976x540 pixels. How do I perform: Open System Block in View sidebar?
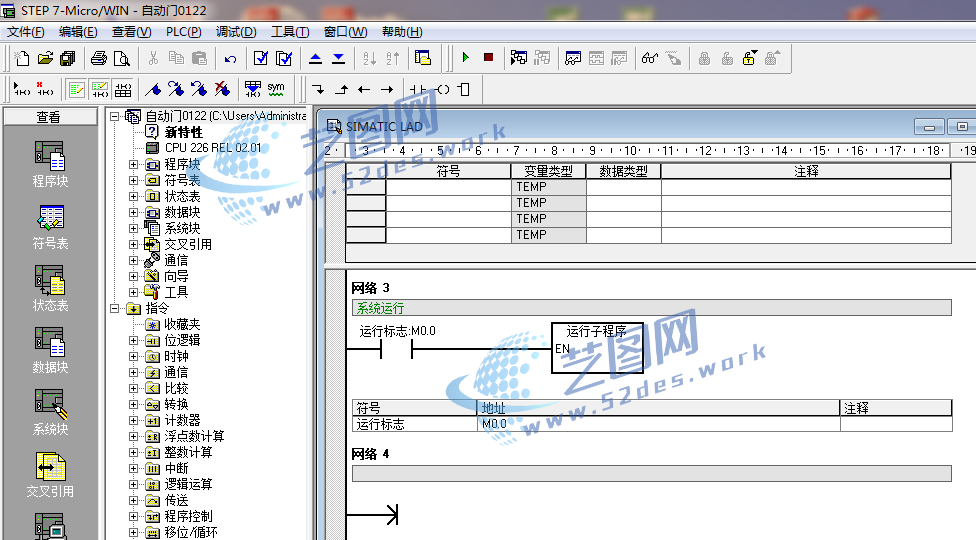click(x=50, y=412)
